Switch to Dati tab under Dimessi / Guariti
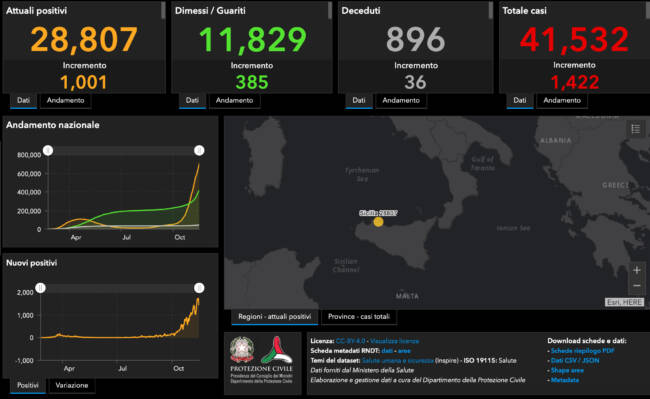Viewport: 650px width, 399px height. click(192, 100)
